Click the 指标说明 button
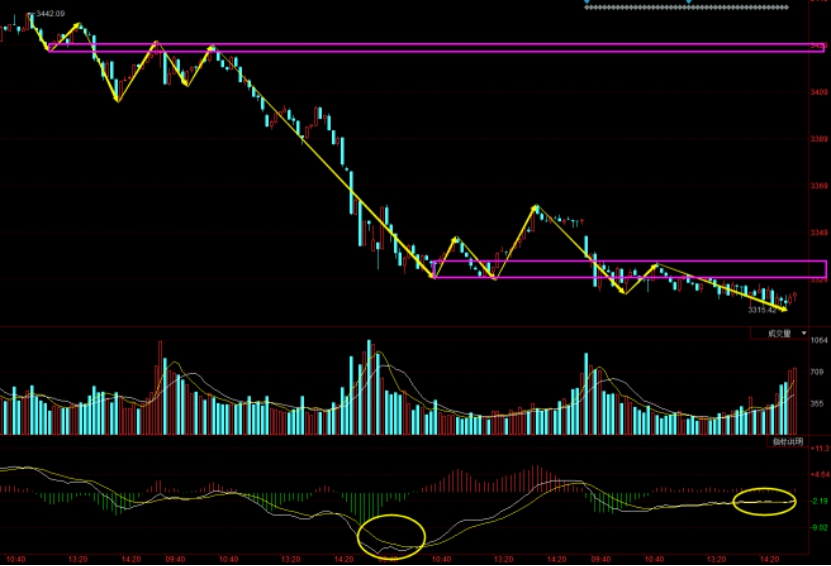This screenshot has height=566, width=831. (788, 441)
